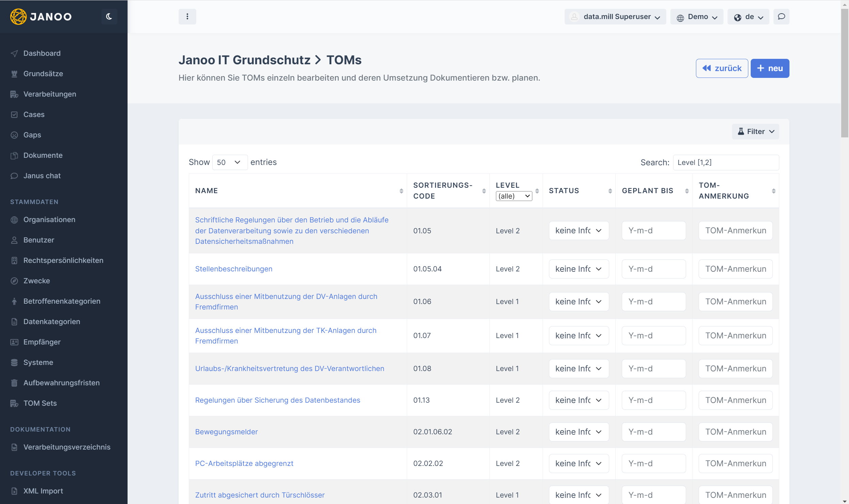This screenshot has width=849, height=504.
Task: Toggle dark mode moon icon
Action: click(x=109, y=16)
